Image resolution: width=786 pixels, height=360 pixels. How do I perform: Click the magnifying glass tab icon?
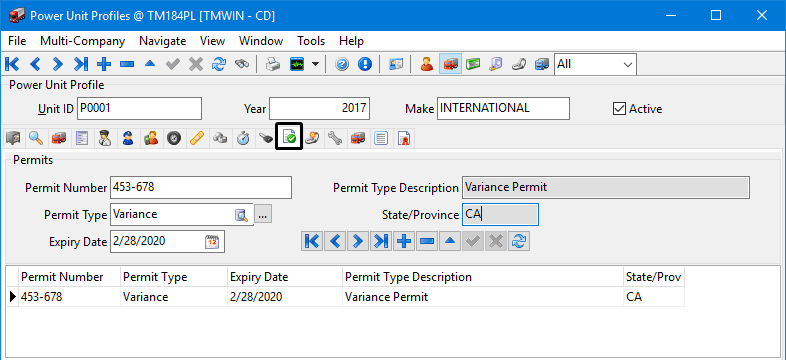click(x=36, y=138)
